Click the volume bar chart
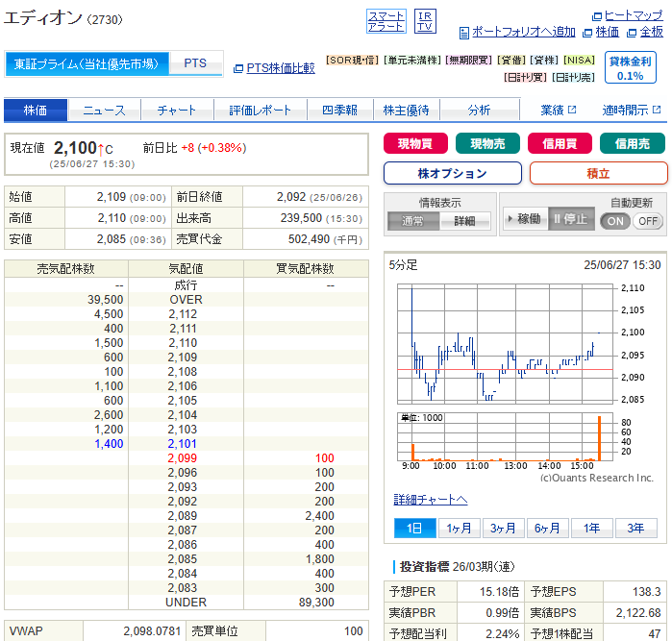Screen dimensions: 672x641 tap(506, 437)
